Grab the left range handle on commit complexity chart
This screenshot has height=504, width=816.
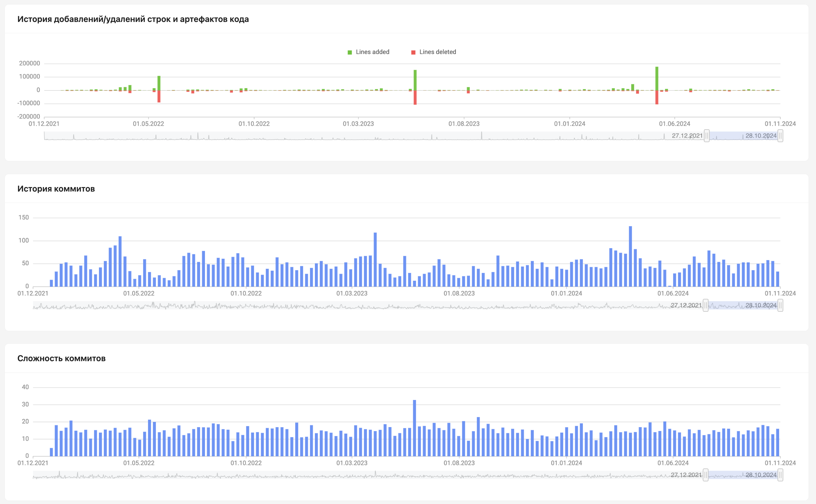[706, 475]
